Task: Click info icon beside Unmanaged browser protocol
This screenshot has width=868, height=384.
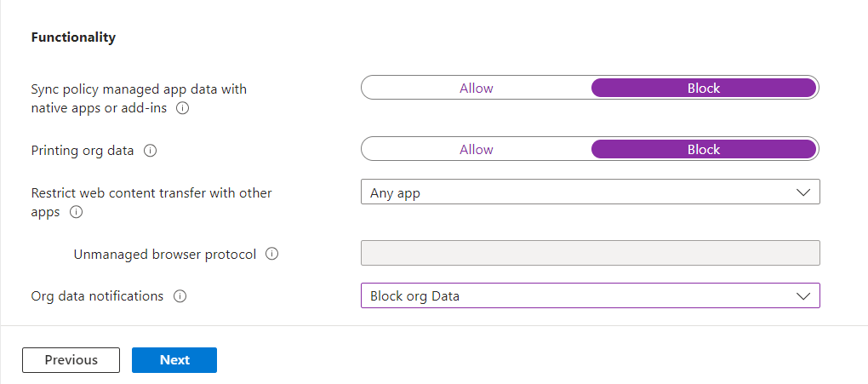Action: tap(272, 254)
